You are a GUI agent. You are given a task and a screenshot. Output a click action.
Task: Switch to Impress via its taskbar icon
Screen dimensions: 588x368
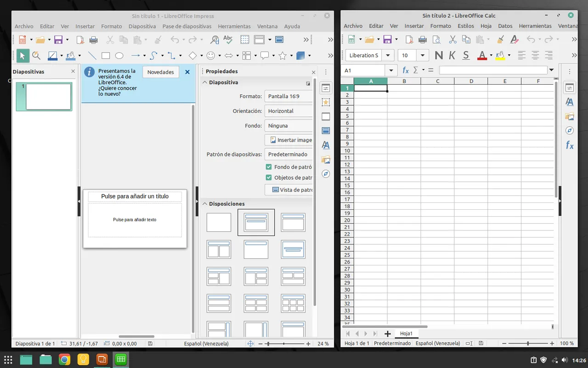(x=102, y=359)
